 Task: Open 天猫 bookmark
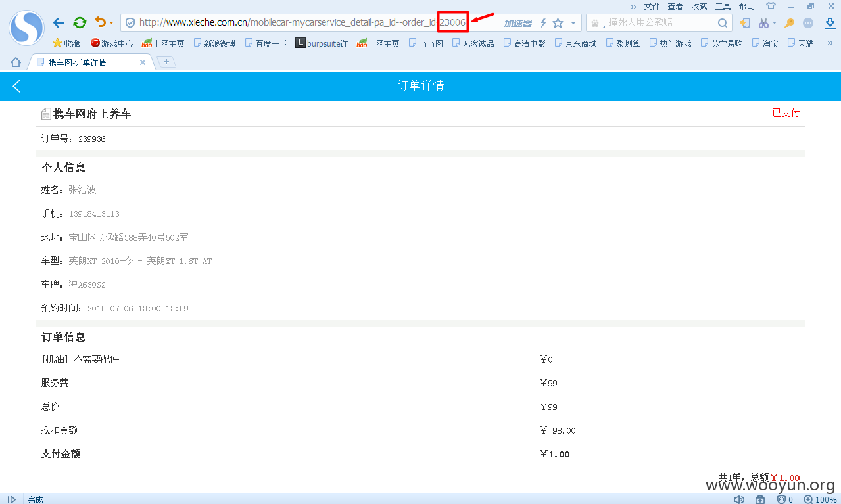click(800, 43)
